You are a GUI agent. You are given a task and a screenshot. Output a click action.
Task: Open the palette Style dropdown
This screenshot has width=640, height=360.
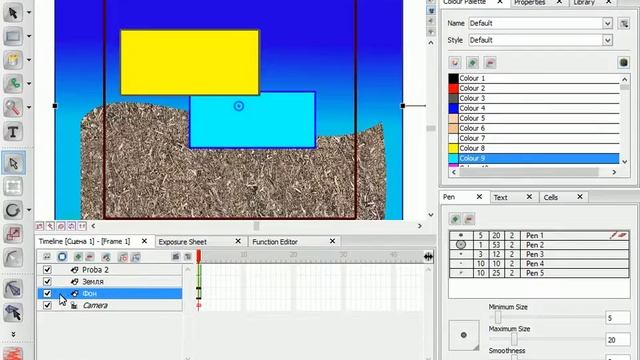pos(607,40)
